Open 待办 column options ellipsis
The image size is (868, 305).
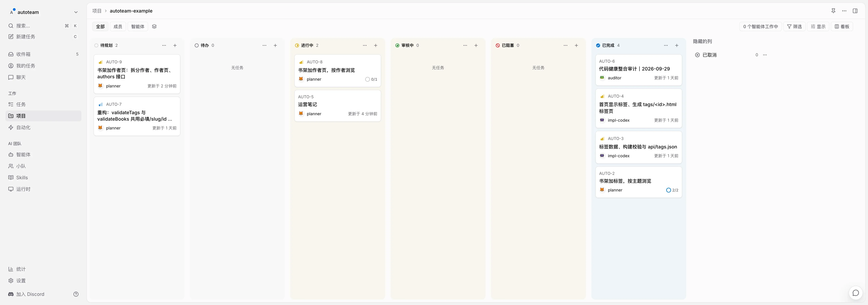point(264,45)
